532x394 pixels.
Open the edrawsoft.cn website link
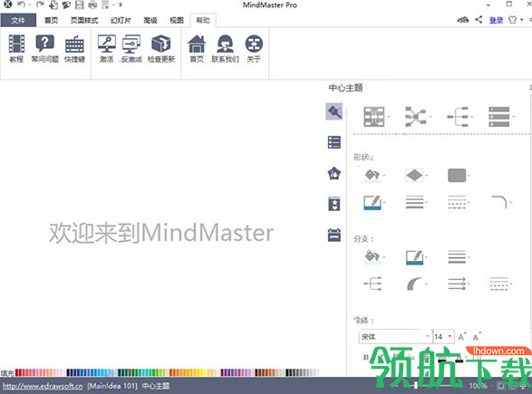(x=43, y=386)
